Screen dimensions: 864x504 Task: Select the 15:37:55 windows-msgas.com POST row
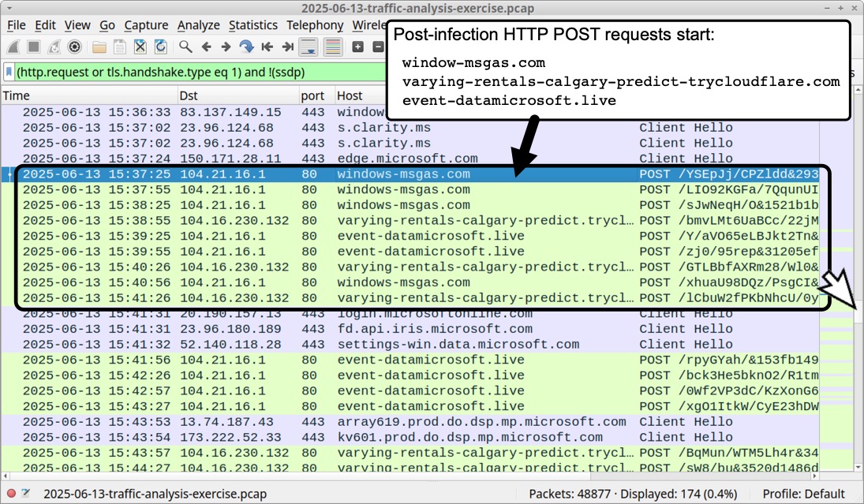(410, 189)
